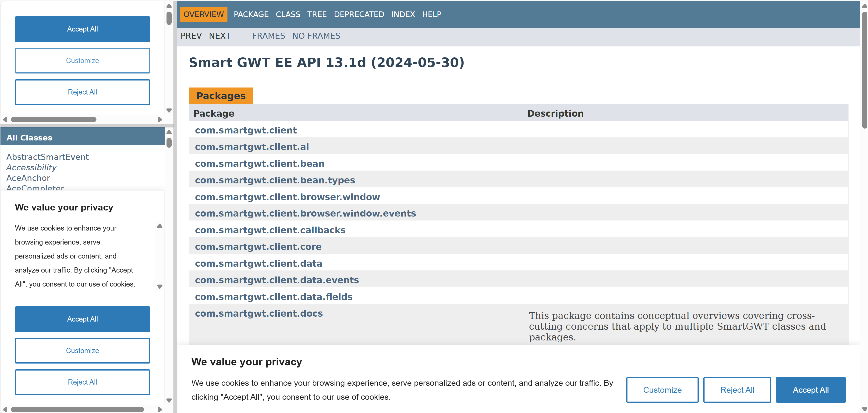Customize in All Classes frame banner
868x413 pixels.
[x=83, y=351]
